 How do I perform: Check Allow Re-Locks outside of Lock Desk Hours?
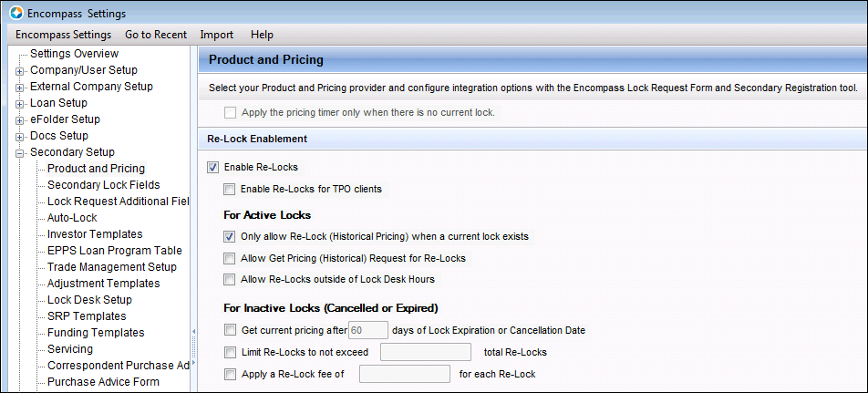point(229,280)
